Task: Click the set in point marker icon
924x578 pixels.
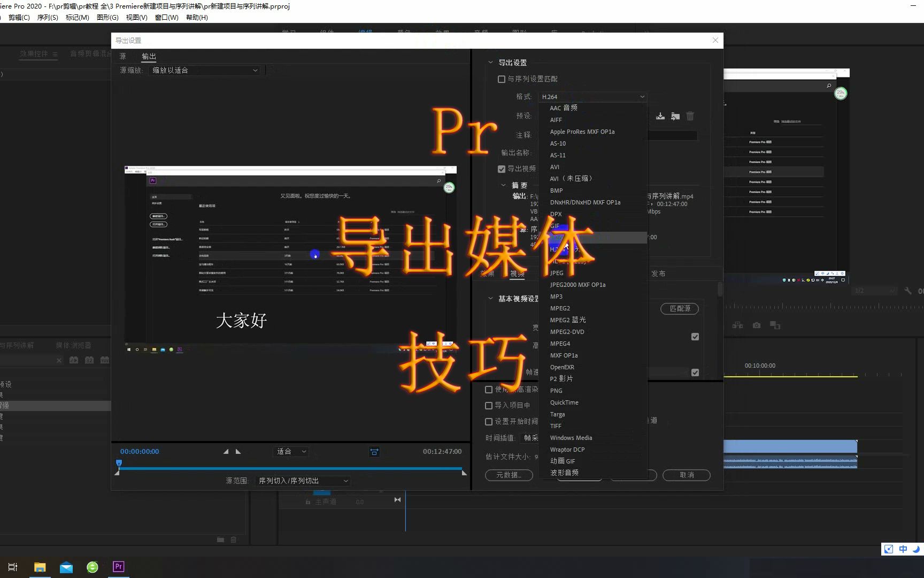Action: (226, 452)
